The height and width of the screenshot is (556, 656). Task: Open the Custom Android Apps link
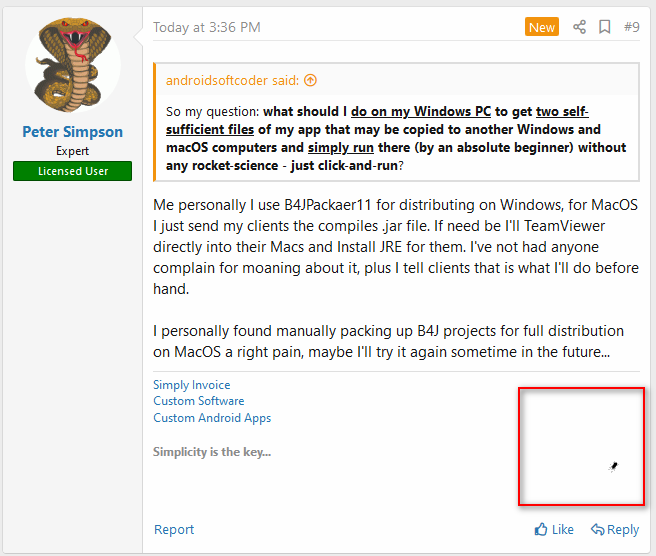tap(212, 418)
